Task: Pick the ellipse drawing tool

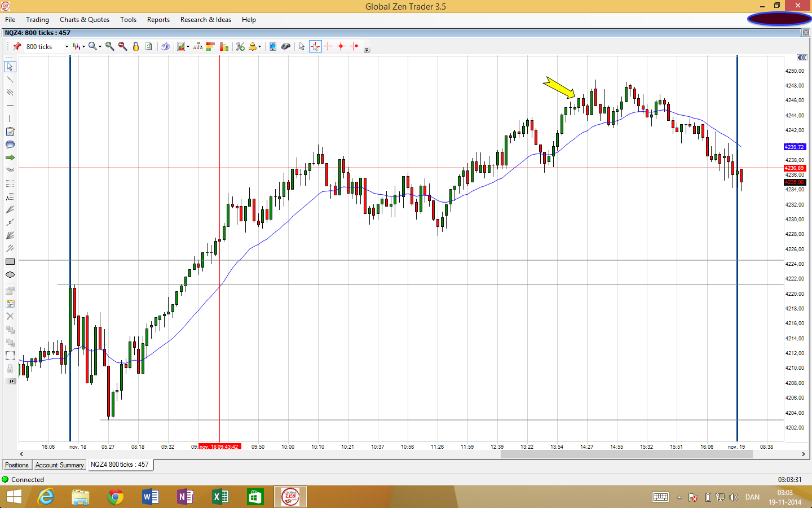Action: point(10,275)
